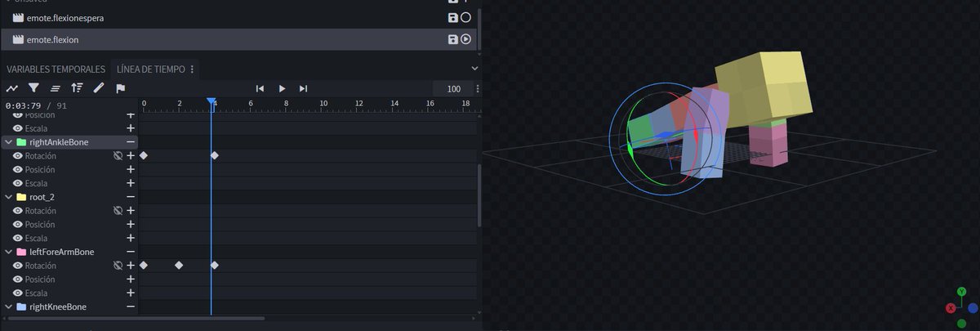980x331 pixels.
Task: Add keyframe to root_2 Rotación
Action: click(x=131, y=211)
